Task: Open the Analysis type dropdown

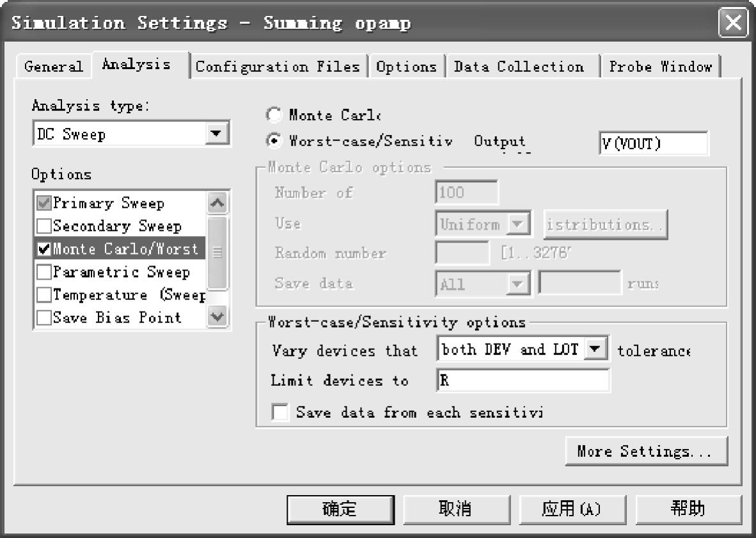Action: [217, 134]
